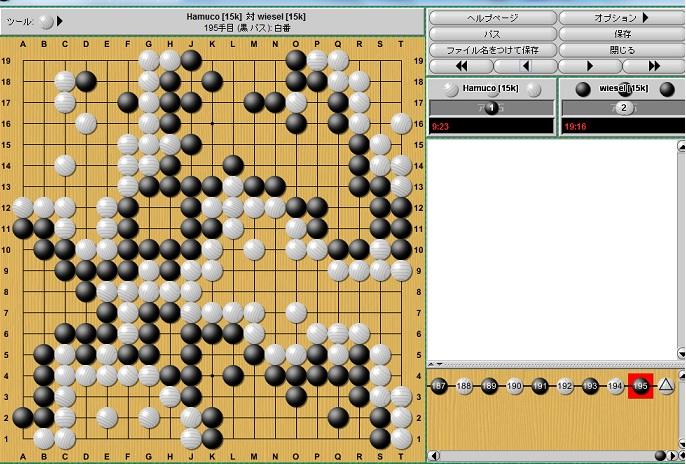Image resolution: width=686 pixels, height=464 pixels.
Task: Expand the オプション submenu
Action: (x=621, y=18)
